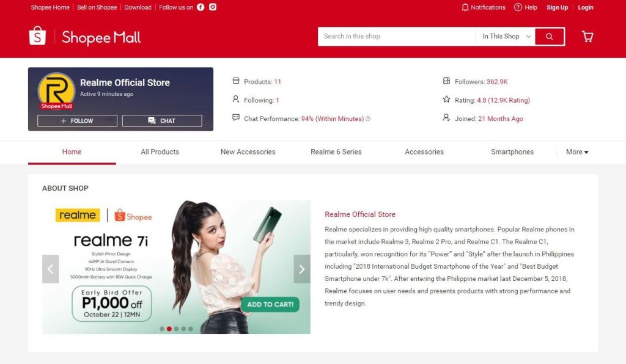This screenshot has width=626, height=364.
Task: Click the 94% (Within Minutes) value
Action: click(x=332, y=119)
